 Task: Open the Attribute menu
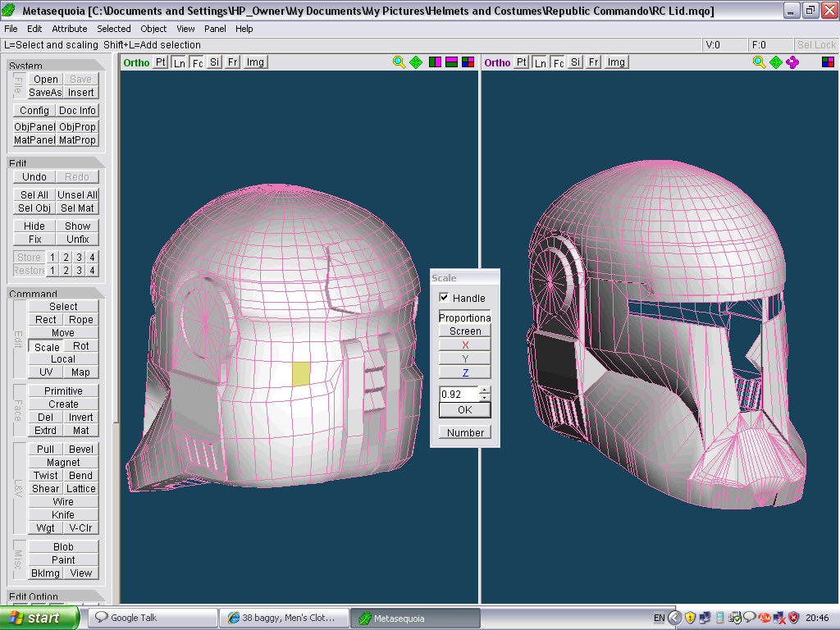point(70,29)
